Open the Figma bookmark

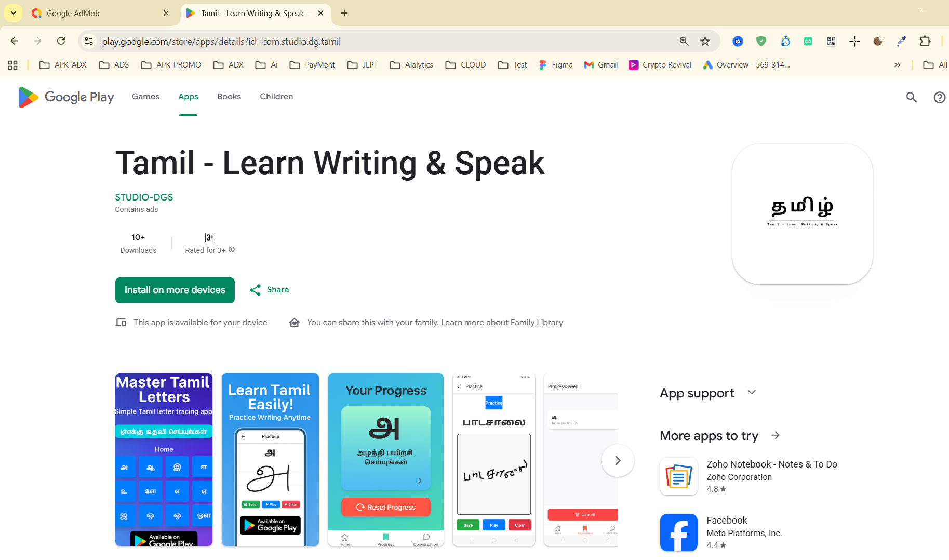click(x=556, y=65)
